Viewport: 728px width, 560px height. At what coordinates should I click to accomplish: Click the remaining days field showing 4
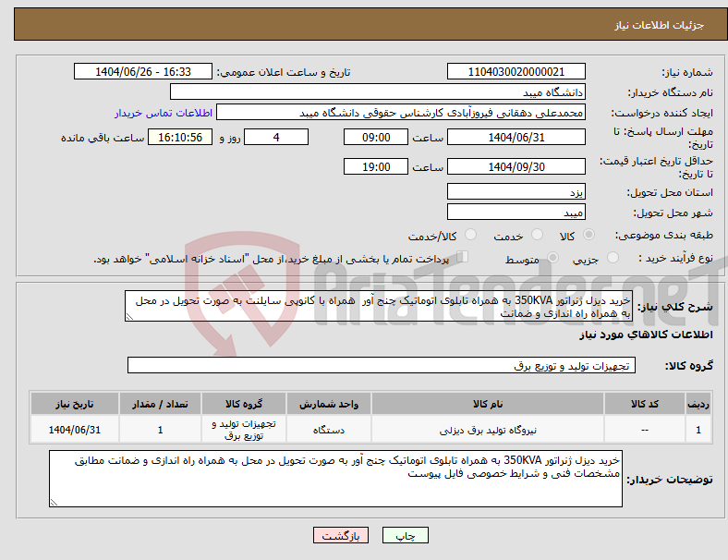point(276,137)
